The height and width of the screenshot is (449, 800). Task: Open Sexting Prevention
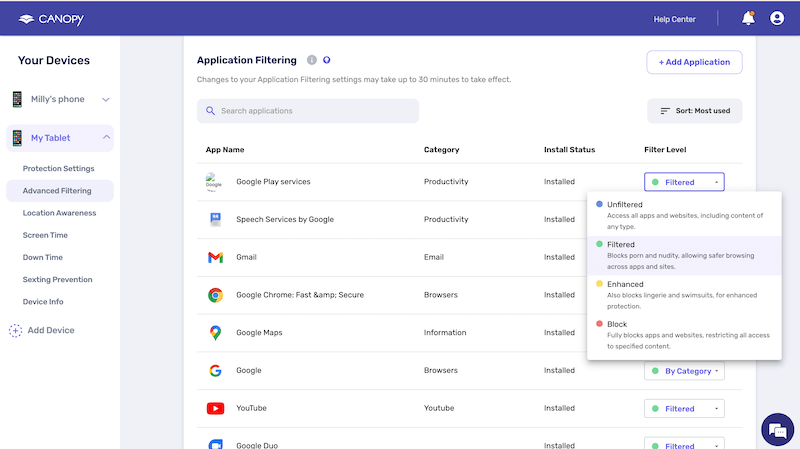58,280
